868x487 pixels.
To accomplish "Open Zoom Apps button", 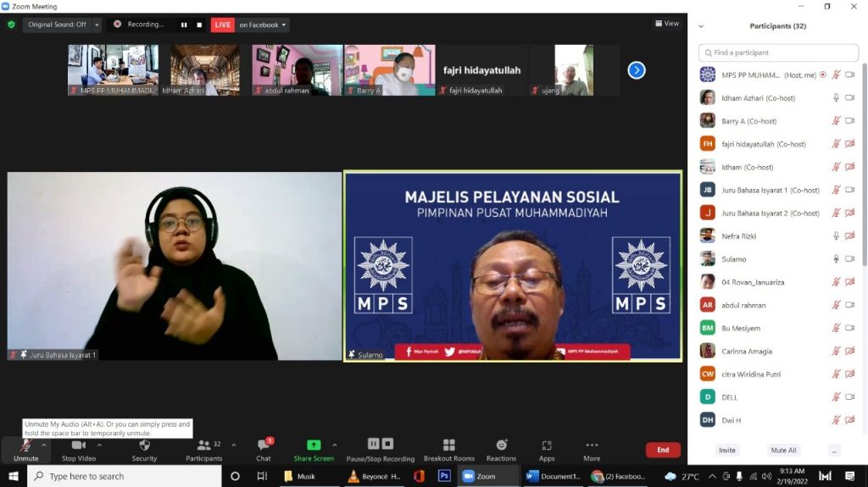I will click(547, 450).
